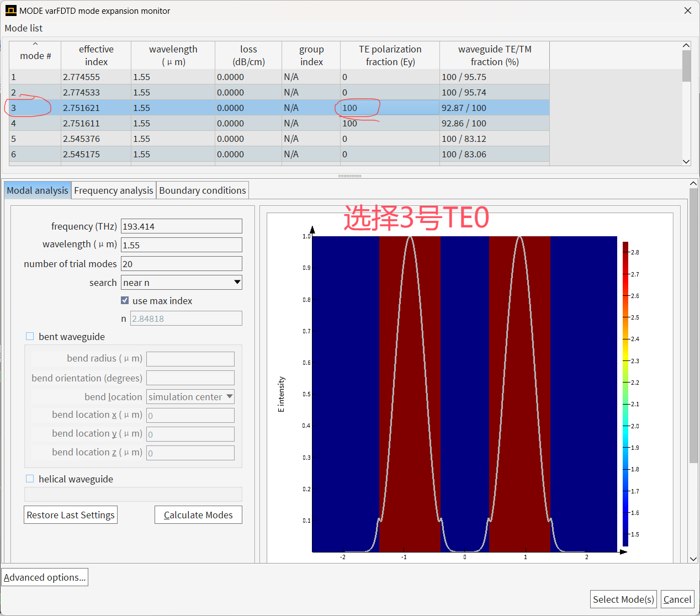Image resolution: width=700 pixels, height=616 pixels.
Task: Open the bend location simulation center dropdown
Action: [x=190, y=397]
